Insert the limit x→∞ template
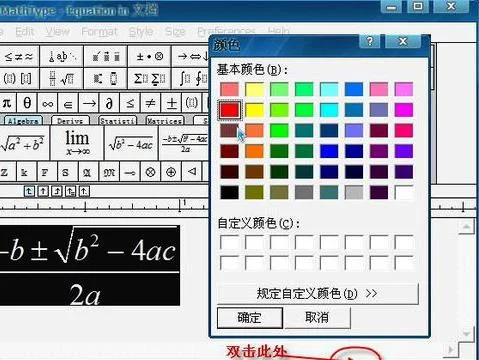 click(x=77, y=143)
